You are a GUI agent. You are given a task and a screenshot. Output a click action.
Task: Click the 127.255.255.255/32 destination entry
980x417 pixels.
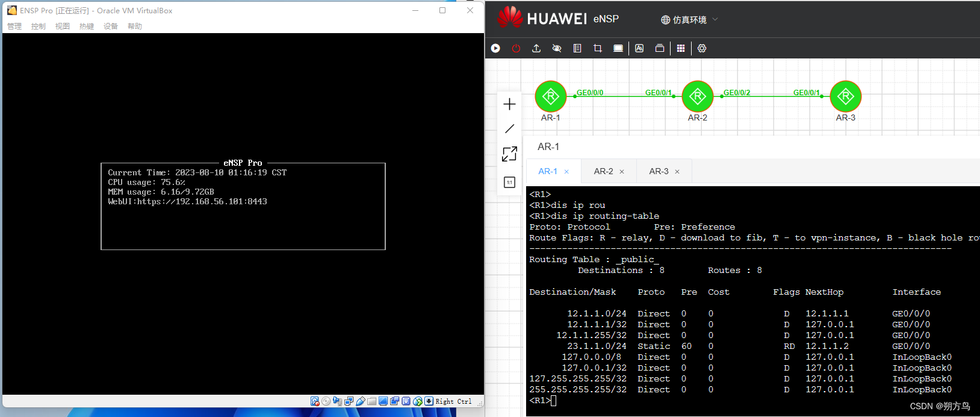click(x=578, y=378)
